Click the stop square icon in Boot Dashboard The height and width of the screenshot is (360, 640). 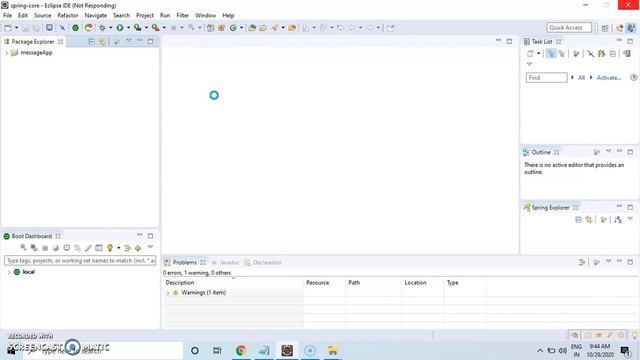pyautogui.click(x=45, y=248)
